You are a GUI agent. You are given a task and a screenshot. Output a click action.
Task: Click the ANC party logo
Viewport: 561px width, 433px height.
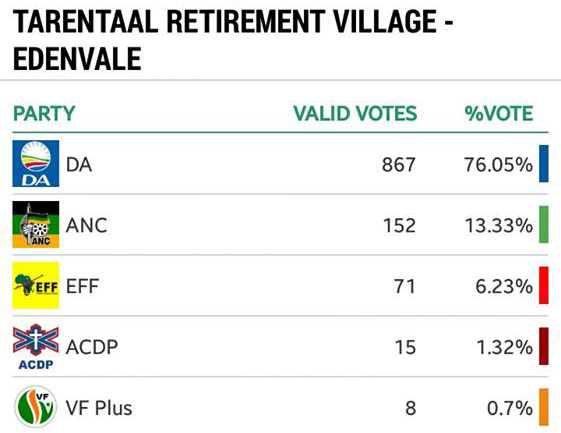[x=36, y=224]
